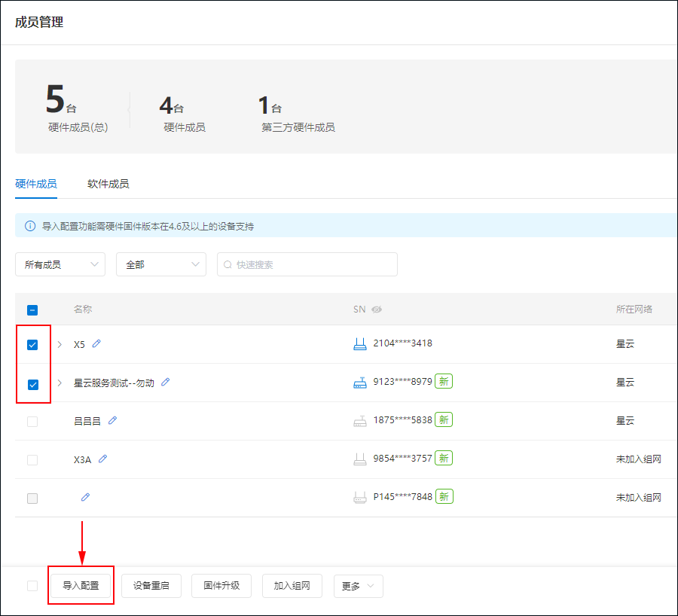This screenshot has width=678, height=616.
Task: Edit the name of 吕吕吕 device
Action: (113, 421)
